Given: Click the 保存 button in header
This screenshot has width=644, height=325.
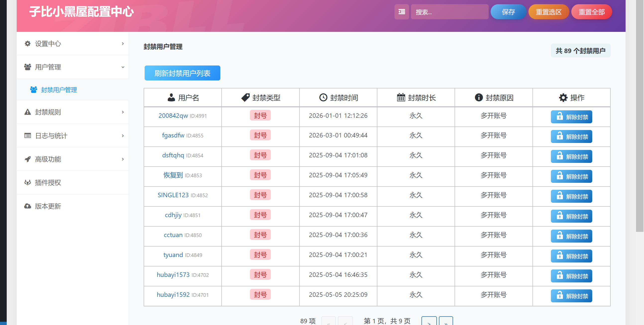Looking at the screenshot, I should point(508,12).
